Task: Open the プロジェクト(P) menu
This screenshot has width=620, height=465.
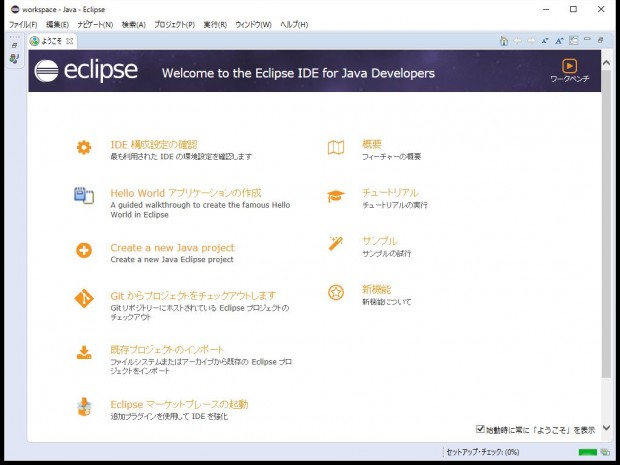Action: pos(174,25)
